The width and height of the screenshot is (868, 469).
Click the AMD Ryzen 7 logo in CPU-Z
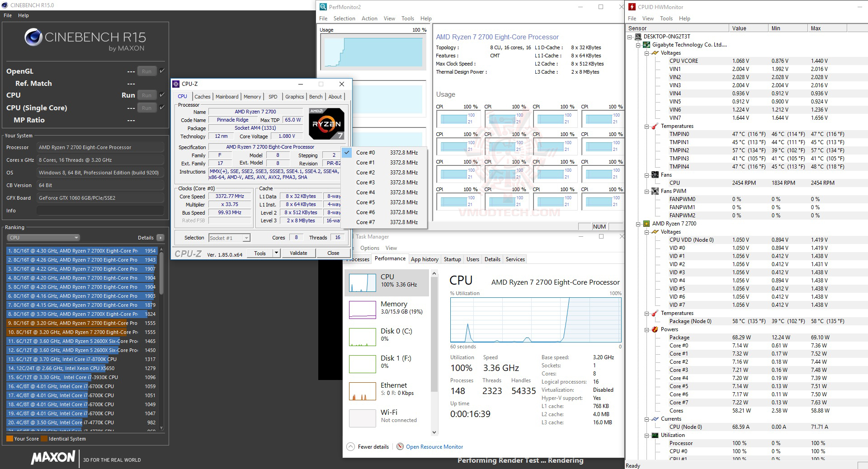click(325, 123)
